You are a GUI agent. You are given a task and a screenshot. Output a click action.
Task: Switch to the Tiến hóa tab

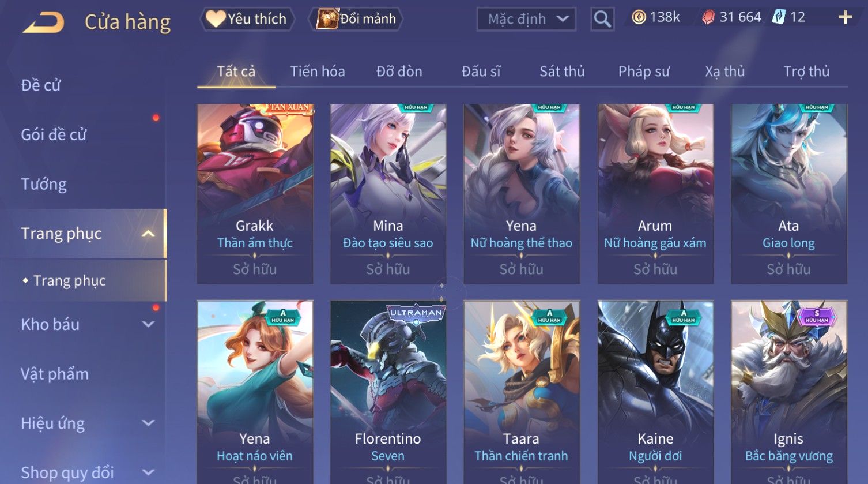(x=318, y=72)
